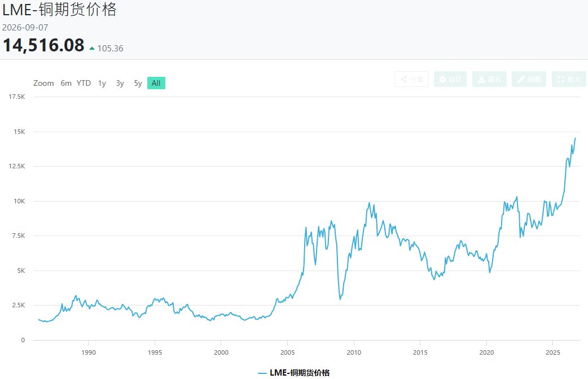Click the 1990 x-axis label

pos(89,352)
